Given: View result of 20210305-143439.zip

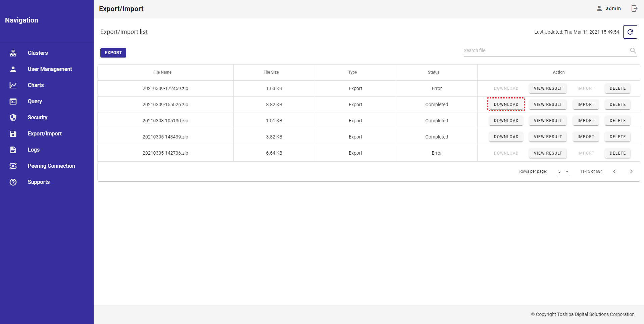Looking at the screenshot, I should click(x=548, y=137).
